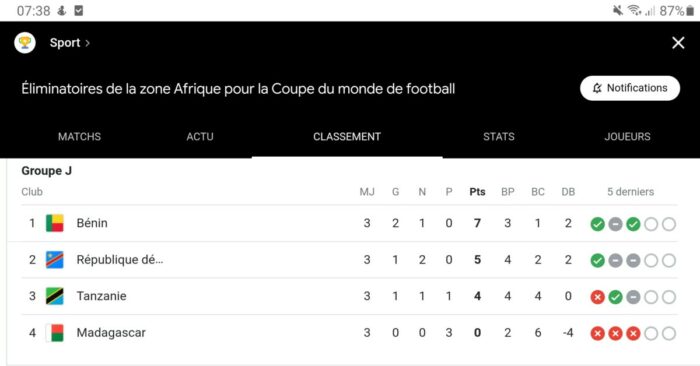Close the sports panel with X
Screen dimensions: 700x366
678,43
